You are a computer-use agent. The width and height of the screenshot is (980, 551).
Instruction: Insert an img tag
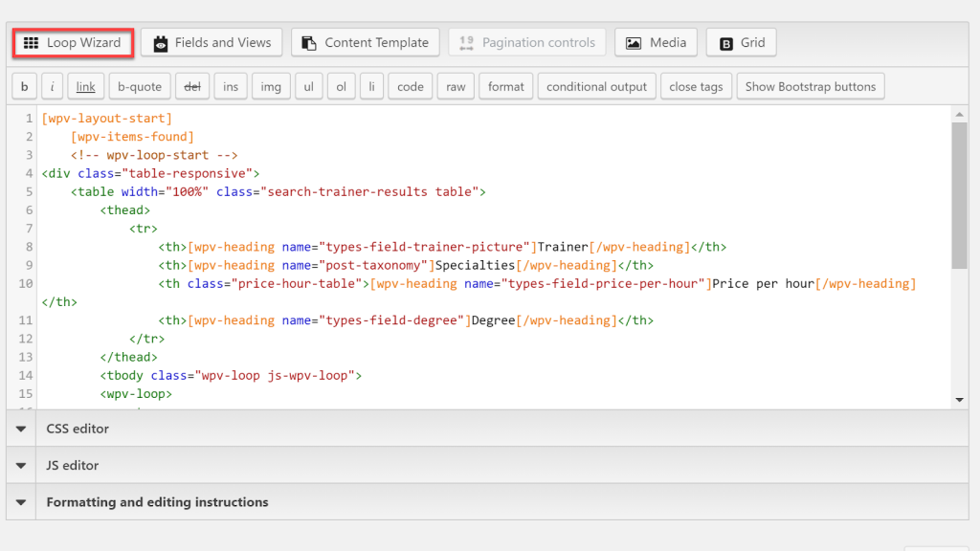click(271, 86)
